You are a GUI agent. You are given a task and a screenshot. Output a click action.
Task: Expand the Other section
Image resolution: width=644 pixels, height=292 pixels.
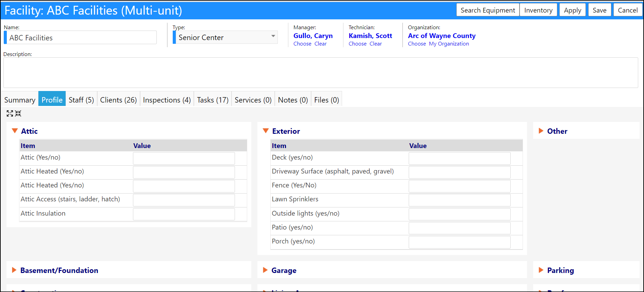point(541,131)
